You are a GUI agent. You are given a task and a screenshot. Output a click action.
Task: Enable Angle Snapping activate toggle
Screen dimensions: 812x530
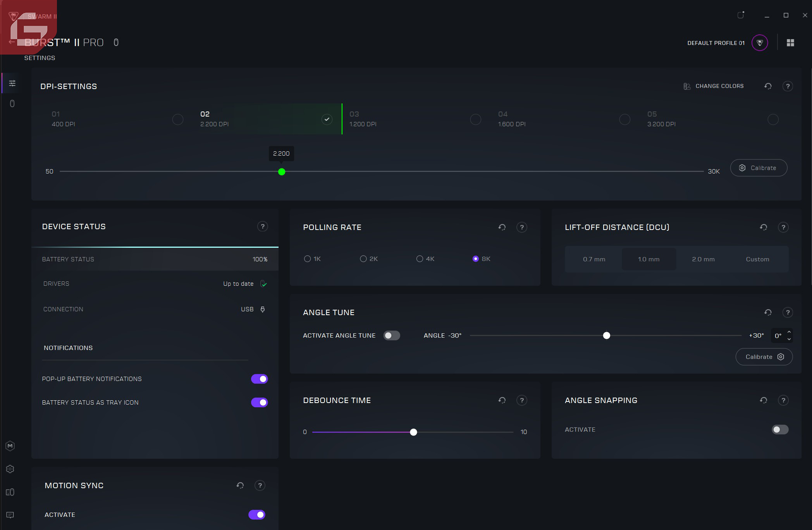[780, 430]
